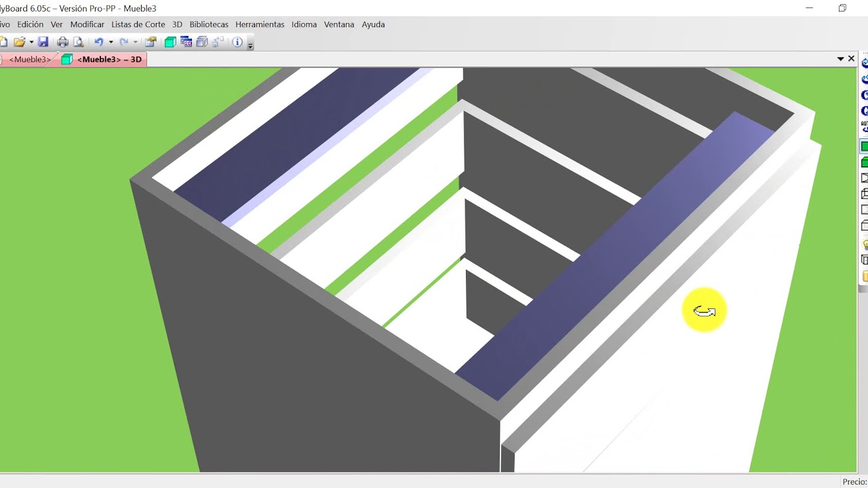Save the project with the floppy disk icon
This screenshot has height=488, width=868.
[x=43, y=42]
